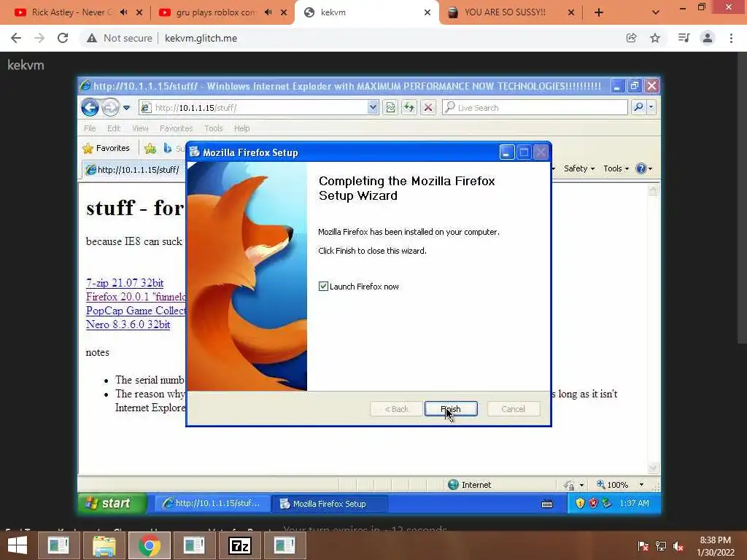Click the Finish button in Firefox Setup

[x=451, y=408]
